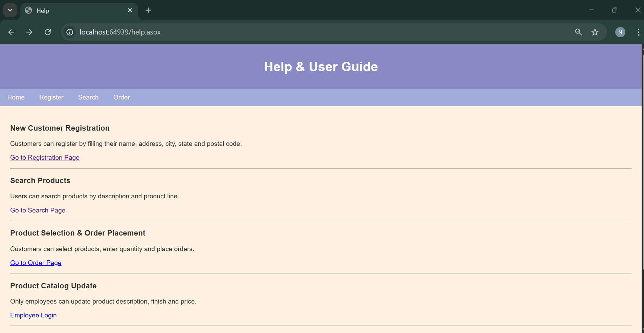Image resolution: width=644 pixels, height=333 pixels.
Task: Open the Go to Registration Page link
Action: coord(45,157)
